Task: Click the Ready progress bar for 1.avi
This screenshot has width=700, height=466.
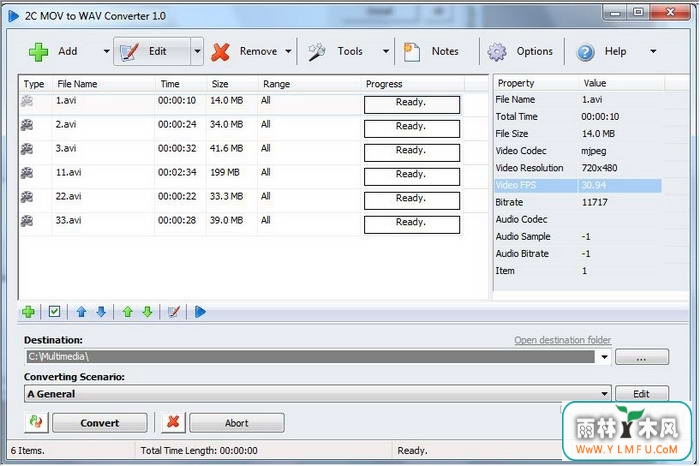Action: pyautogui.click(x=412, y=104)
